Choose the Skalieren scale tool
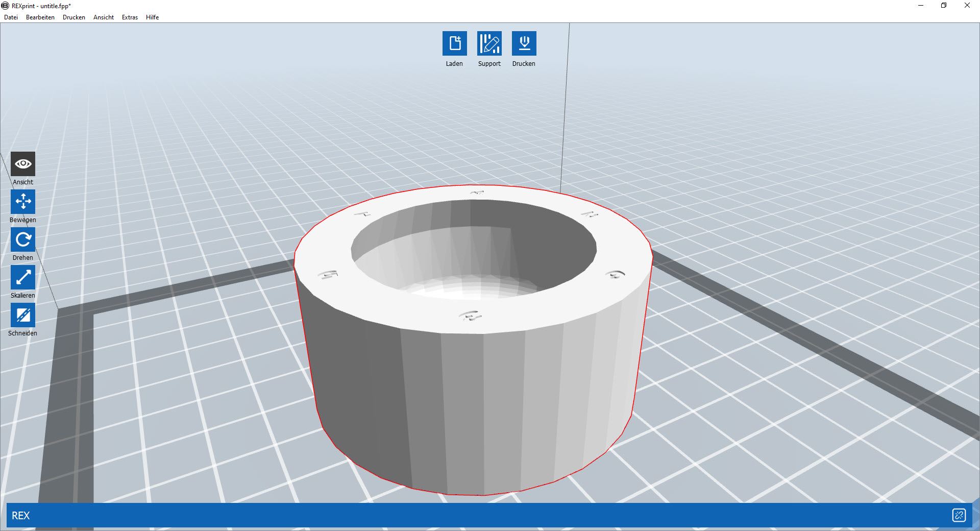This screenshot has height=531, width=980. point(23,277)
